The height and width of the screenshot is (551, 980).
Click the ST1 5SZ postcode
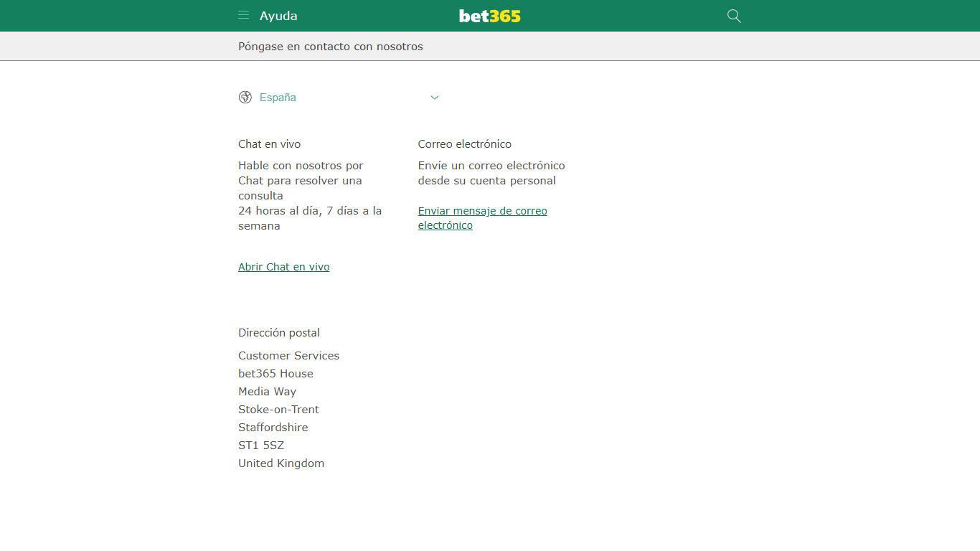point(261,446)
